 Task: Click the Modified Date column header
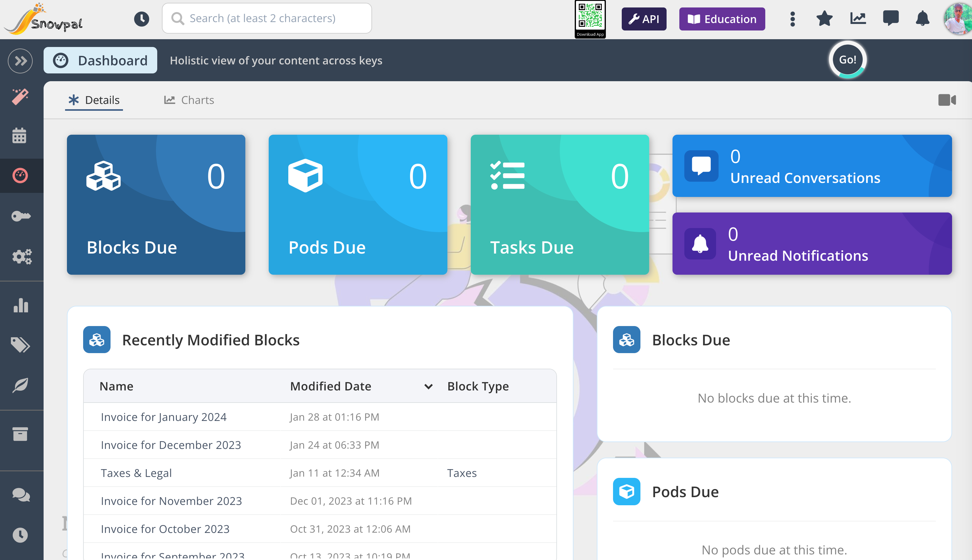(x=331, y=386)
